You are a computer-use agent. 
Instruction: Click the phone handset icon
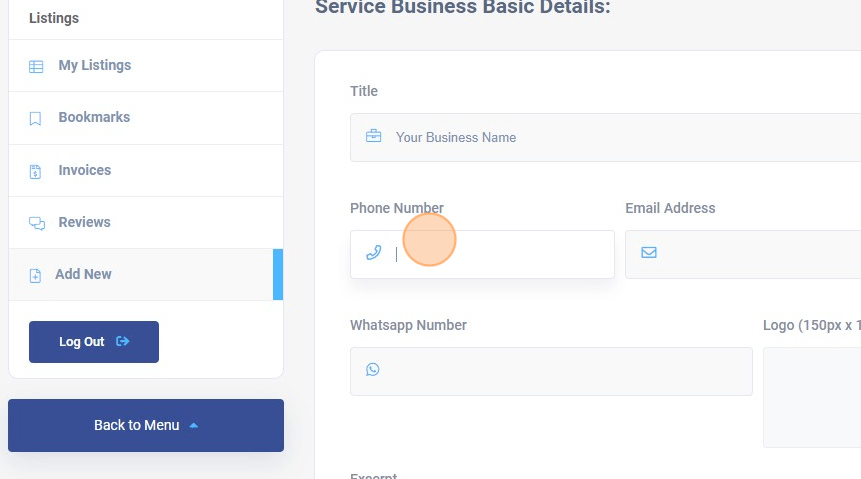point(373,253)
